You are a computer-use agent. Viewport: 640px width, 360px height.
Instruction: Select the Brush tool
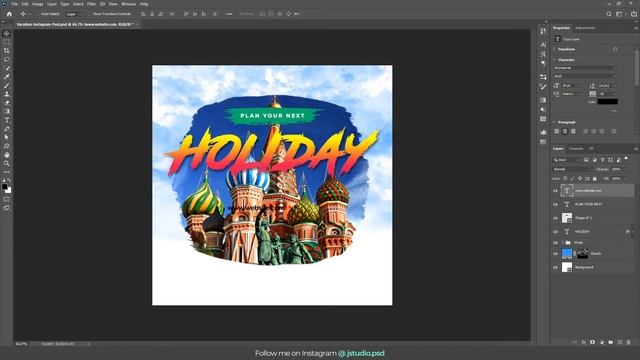(x=7, y=85)
